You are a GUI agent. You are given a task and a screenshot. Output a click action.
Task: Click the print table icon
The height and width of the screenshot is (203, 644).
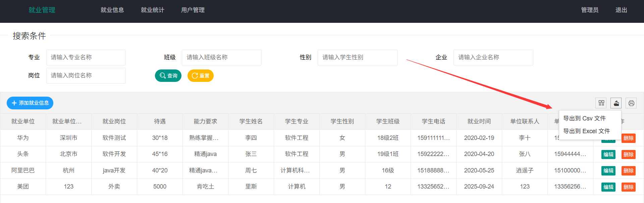coord(631,103)
